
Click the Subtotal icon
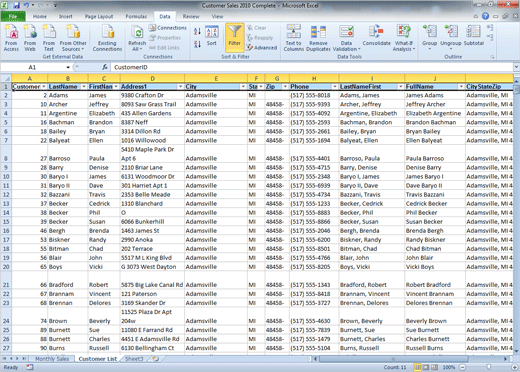click(473, 35)
